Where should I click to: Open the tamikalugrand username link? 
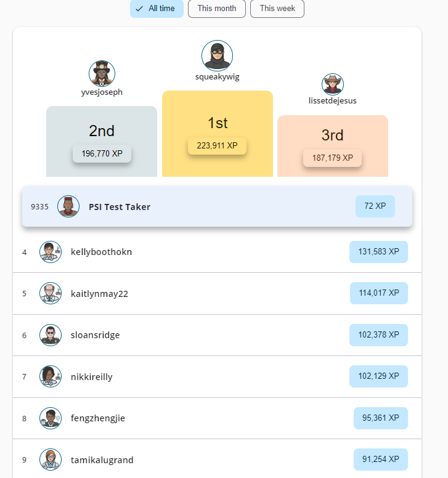tap(102, 460)
